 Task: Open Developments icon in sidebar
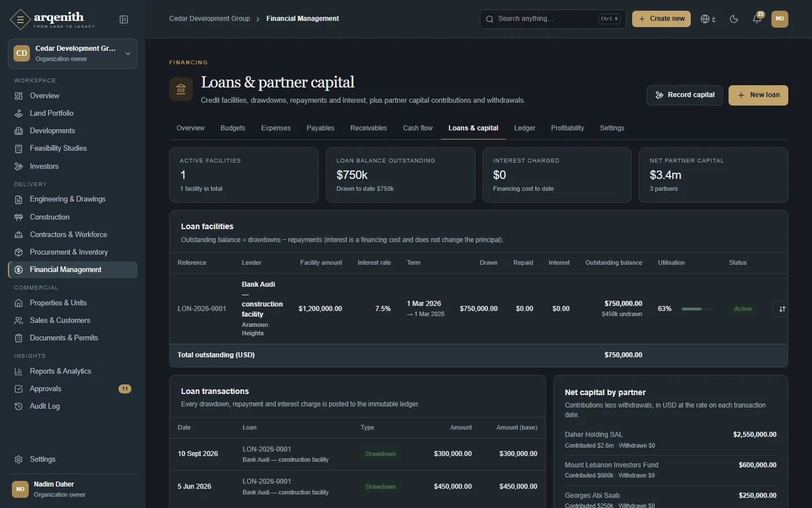(19, 131)
